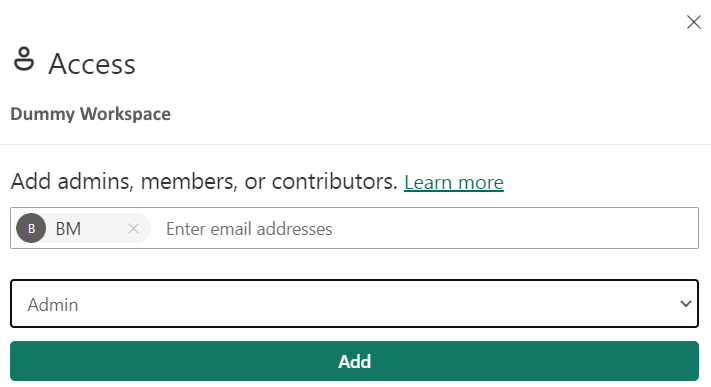Image resolution: width=711 pixels, height=387 pixels.
Task: Delete BM using the chip's small x
Action: [x=133, y=229]
